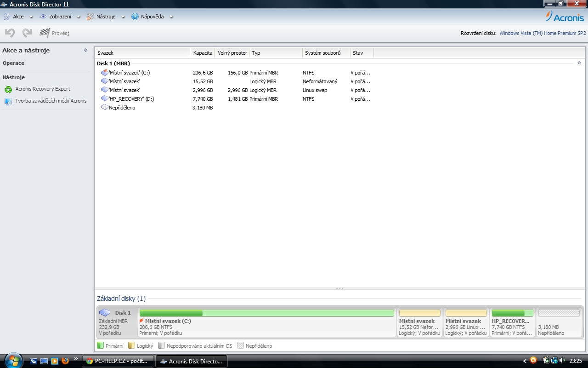Click the Neformátovaný file system cell
This screenshot has height=368, width=588.
coord(320,81)
